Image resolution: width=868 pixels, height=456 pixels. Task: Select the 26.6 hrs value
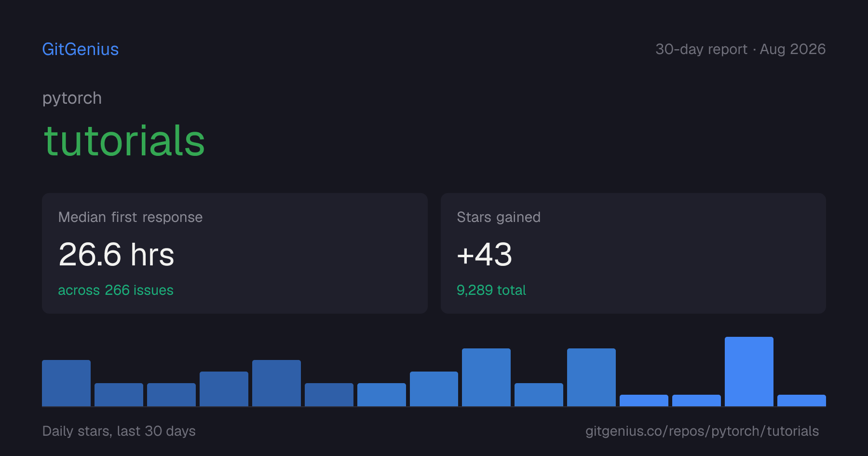(x=116, y=254)
